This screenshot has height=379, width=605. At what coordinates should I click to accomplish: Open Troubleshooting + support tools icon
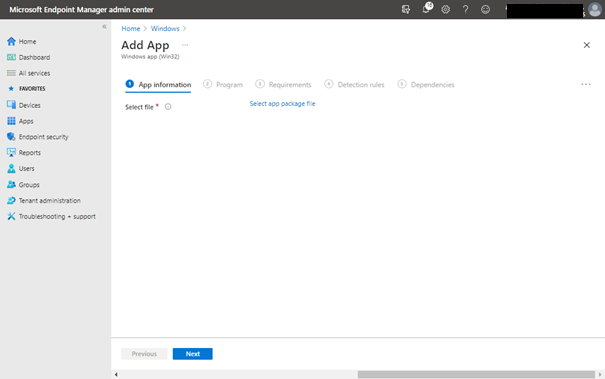(x=11, y=216)
